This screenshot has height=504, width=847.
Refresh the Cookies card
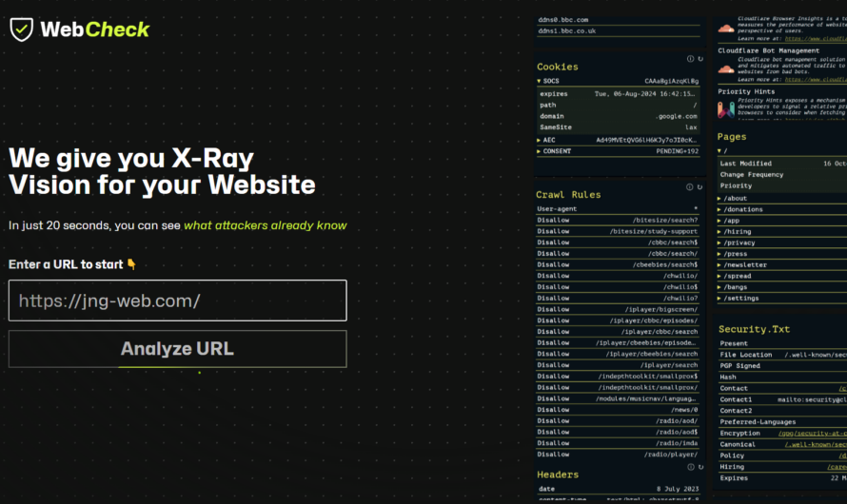[700, 59]
